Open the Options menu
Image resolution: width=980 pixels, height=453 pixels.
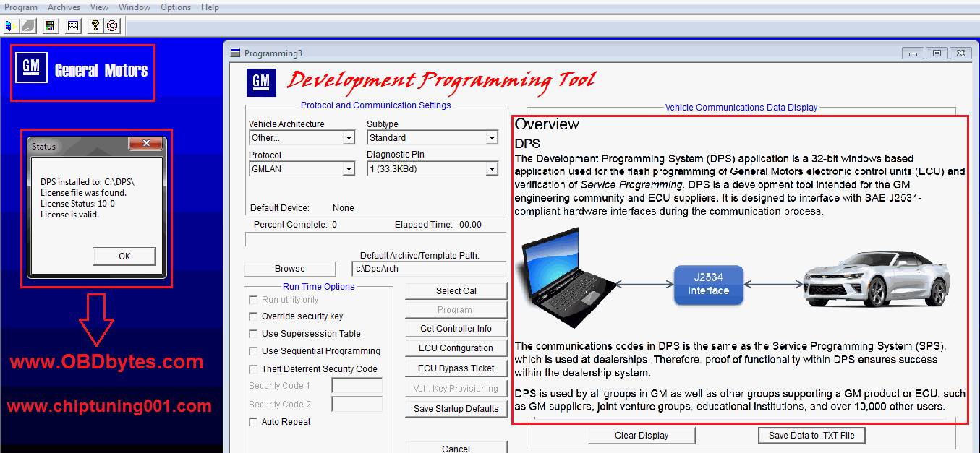click(x=176, y=7)
